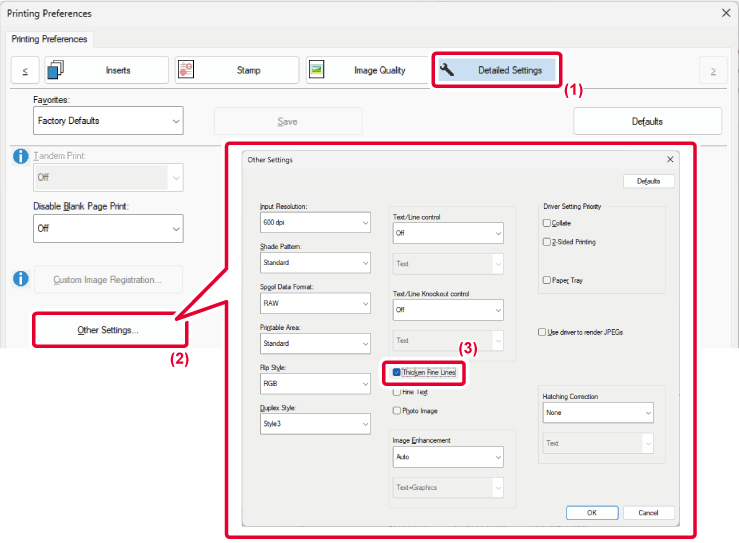Viewport: 739px width, 543px height.
Task: Open the Favorites dropdown list
Action: click(107, 121)
